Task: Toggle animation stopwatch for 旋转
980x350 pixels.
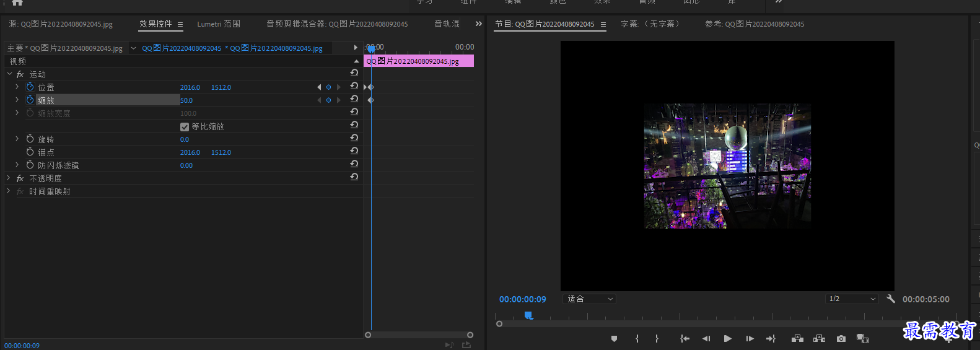Action: click(x=30, y=139)
